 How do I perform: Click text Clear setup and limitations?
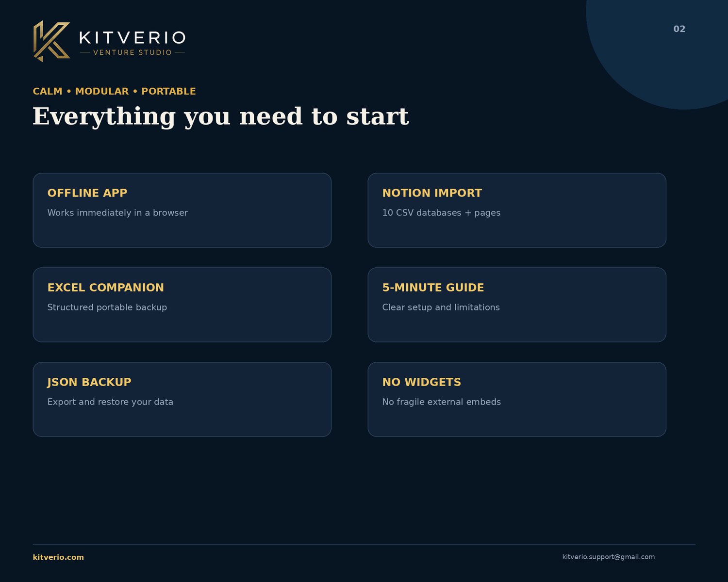441,307
